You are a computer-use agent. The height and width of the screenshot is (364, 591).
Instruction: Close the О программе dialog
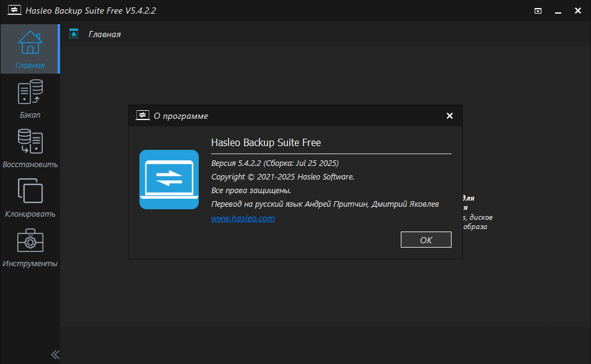click(450, 116)
